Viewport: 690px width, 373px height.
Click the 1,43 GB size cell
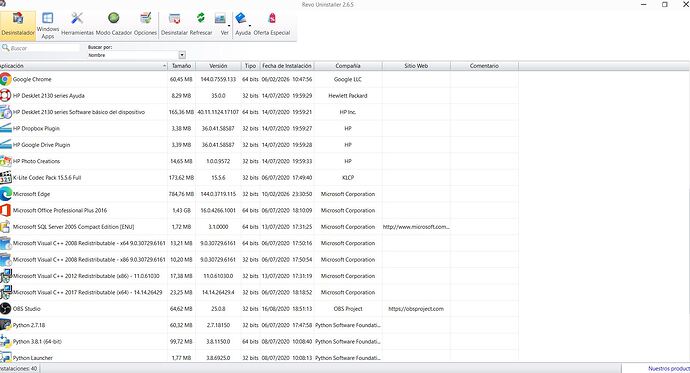(181, 210)
